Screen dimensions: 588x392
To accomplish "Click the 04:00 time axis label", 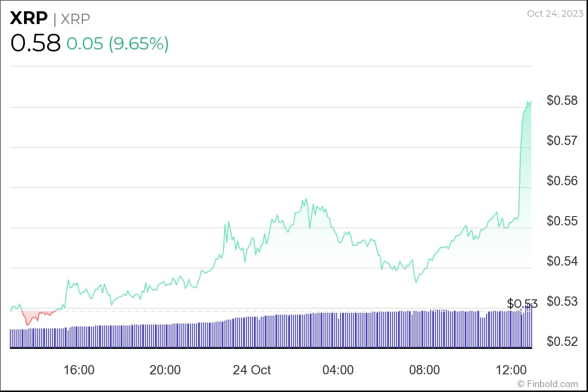I will (x=338, y=369).
